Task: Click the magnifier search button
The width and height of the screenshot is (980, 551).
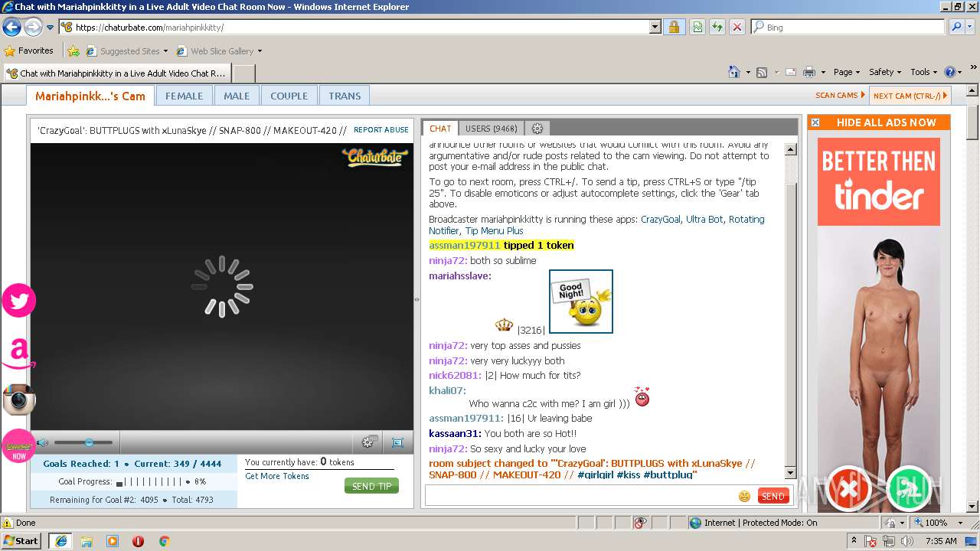Action: pos(956,27)
